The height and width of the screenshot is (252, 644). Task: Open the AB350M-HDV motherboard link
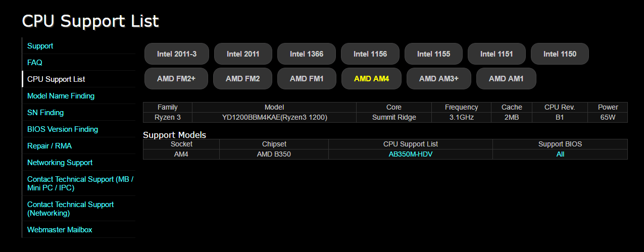point(410,154)
